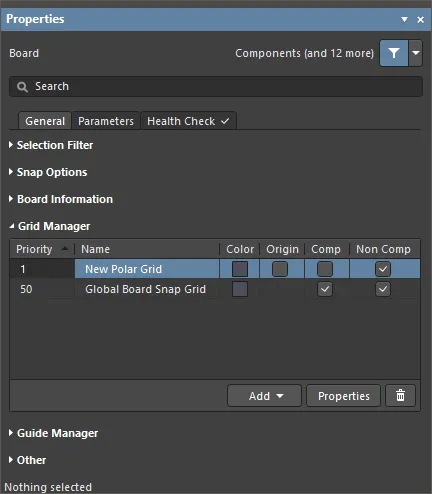
Task: Uncheck Non Comp for Global Board Snap Grid
Action: (383, 289)
